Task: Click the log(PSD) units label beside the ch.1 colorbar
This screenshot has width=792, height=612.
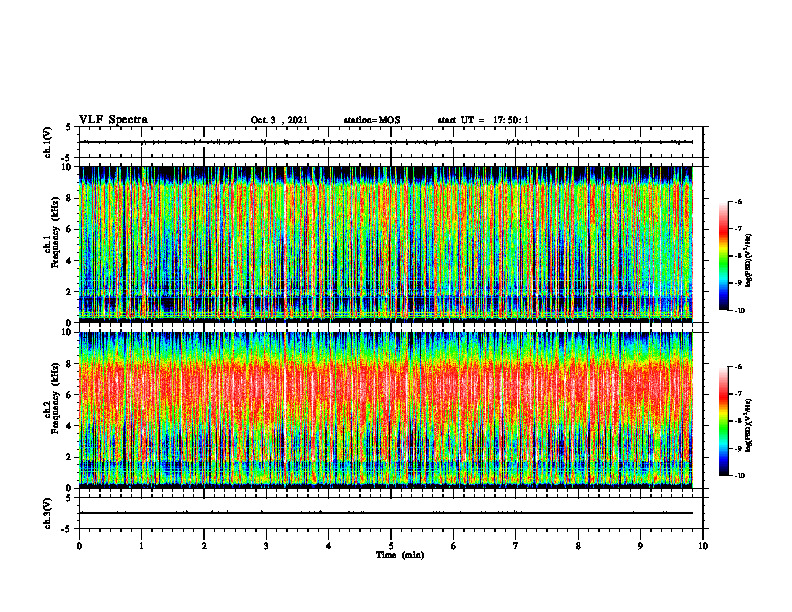Action: coord(749,261)
